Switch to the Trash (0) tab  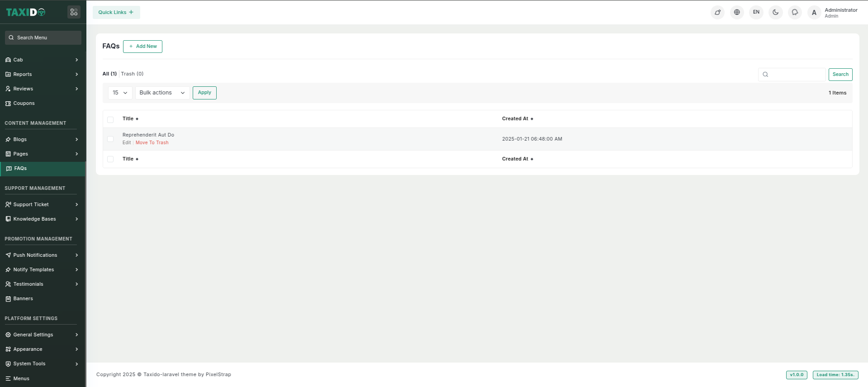[132, 74]
